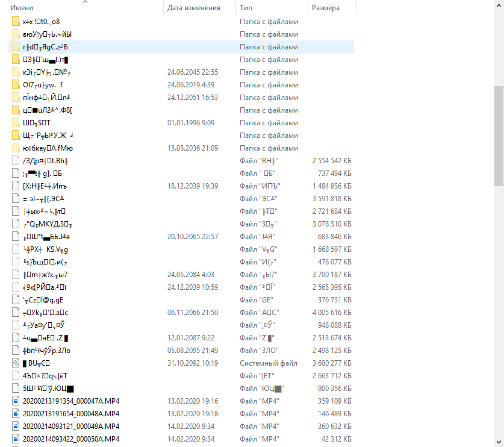Viewport: 504px width, 447px height.
Task: Click the "Тип" column header
Action: point(246,8)
